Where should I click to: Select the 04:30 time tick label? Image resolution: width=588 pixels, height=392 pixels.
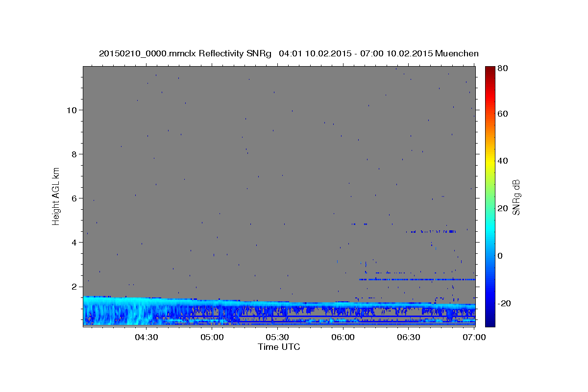pyautogui.click(x=146, y=337)
